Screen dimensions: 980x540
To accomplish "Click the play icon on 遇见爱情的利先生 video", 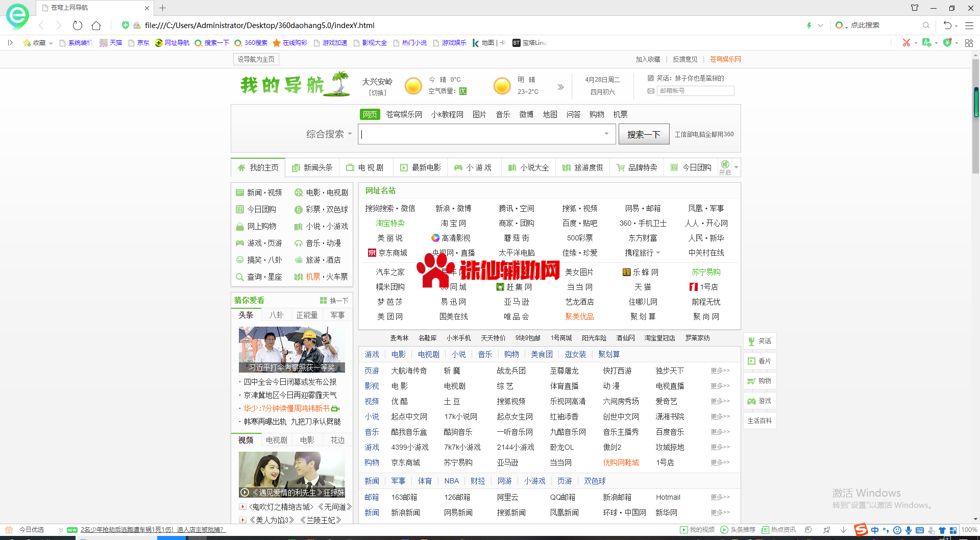I will coord(244,493).
